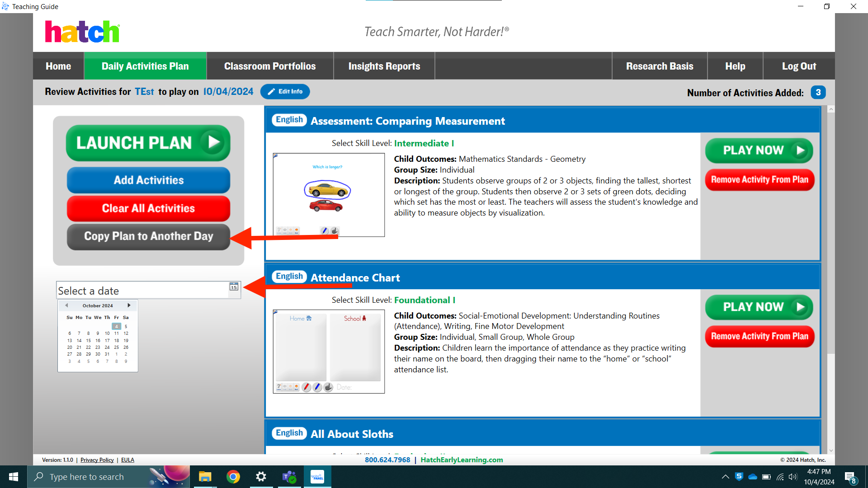Click the 10/04/2024 date link
Image resolution: width=868 pixels, height=488 pixels.
(228, 92)
